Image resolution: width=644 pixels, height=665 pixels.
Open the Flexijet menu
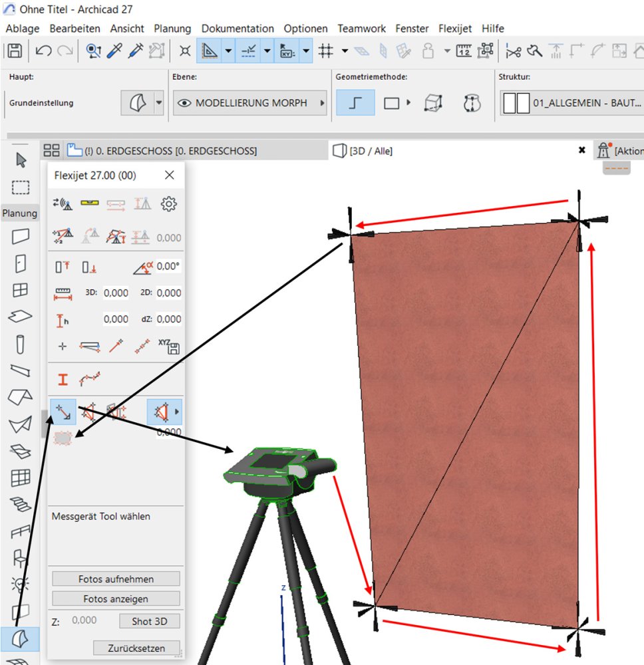(x=455, y=29)
